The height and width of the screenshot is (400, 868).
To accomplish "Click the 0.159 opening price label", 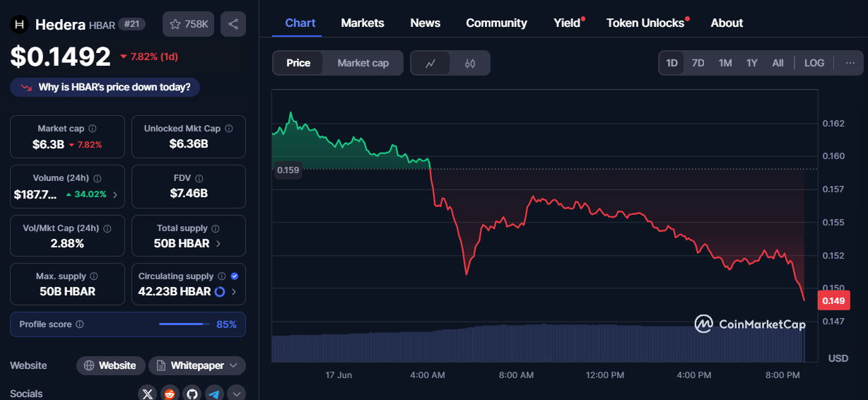I will pos(288,170).
